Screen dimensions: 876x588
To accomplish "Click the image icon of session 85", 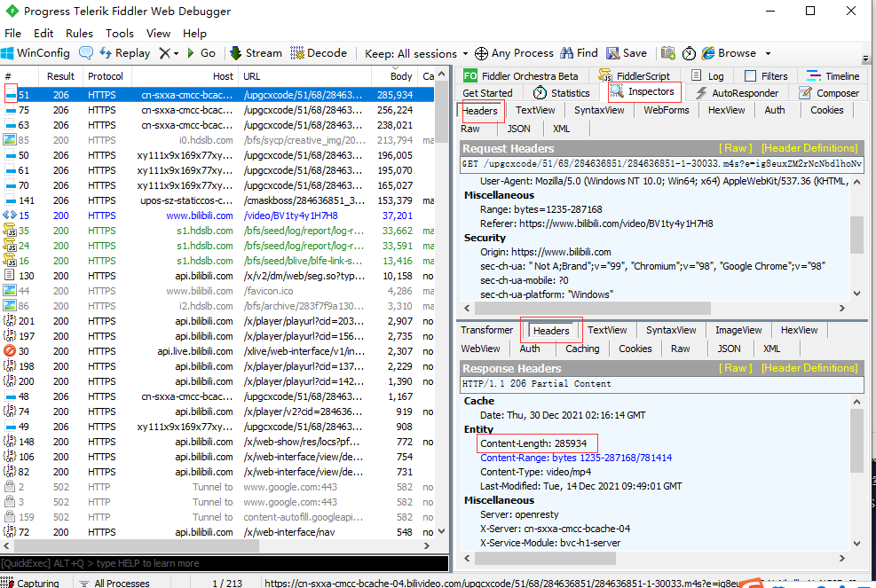I will click(x=10, y=140).
